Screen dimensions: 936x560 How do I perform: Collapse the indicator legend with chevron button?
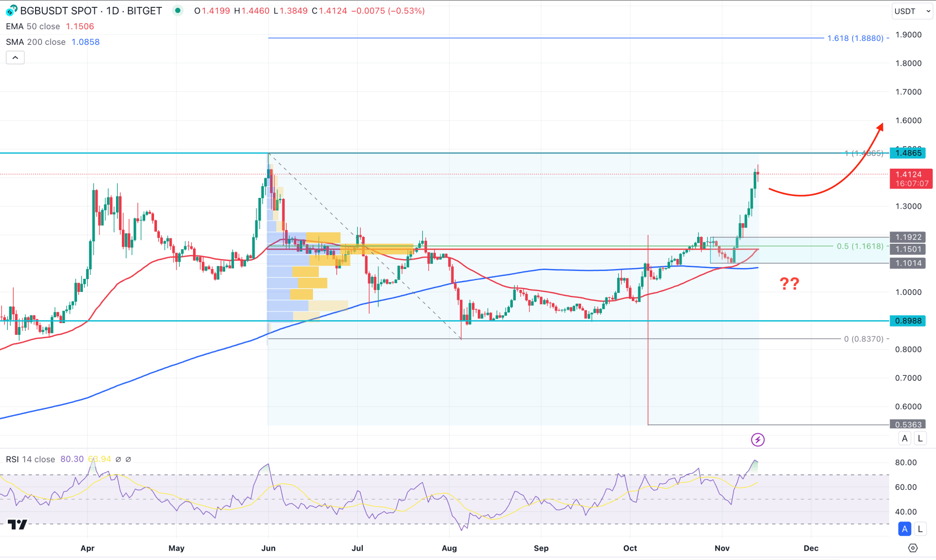coord(15,58)
